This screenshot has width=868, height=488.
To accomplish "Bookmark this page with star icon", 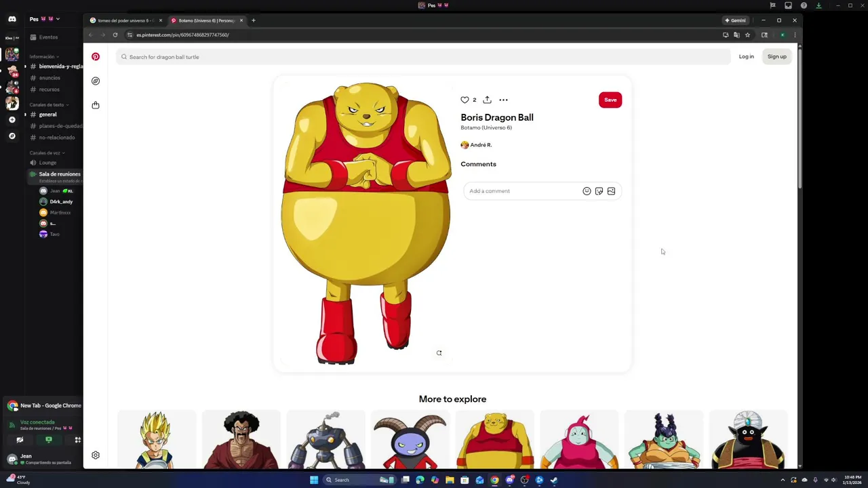I will click(x=748, y=35).
